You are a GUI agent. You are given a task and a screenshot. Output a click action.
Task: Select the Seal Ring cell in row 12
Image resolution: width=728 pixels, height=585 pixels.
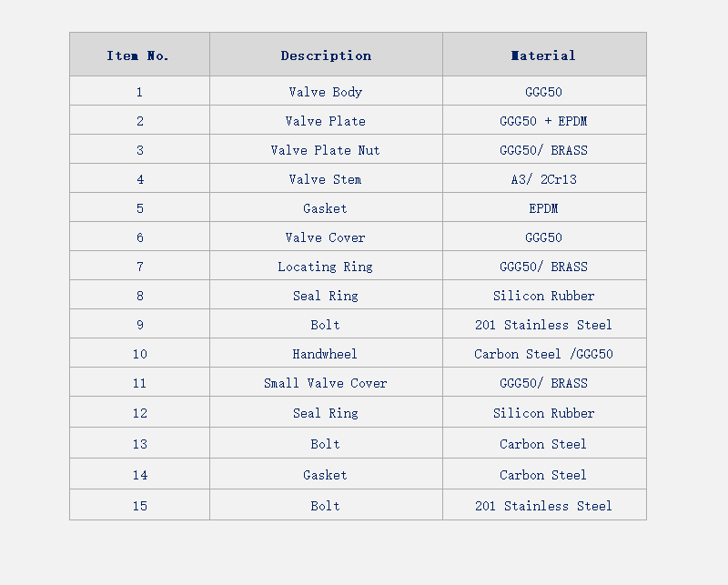tap(326, 412)
